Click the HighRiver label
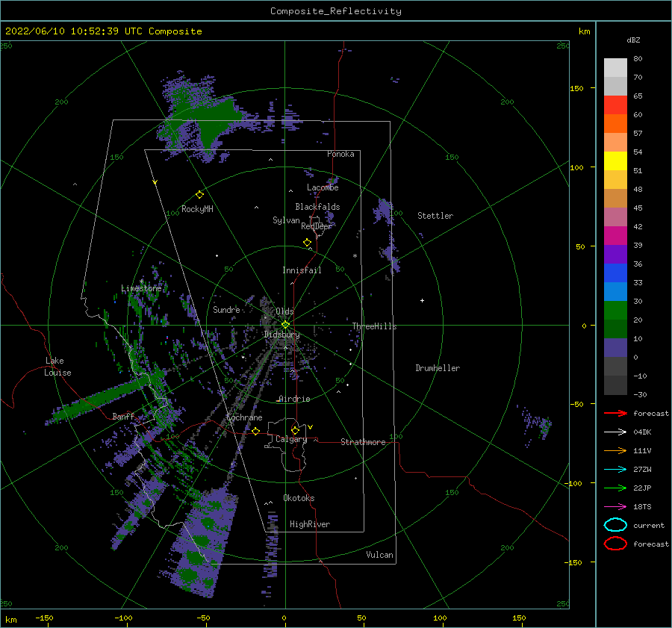The width and height of the screenshot is (672, 628). [309, 524]
